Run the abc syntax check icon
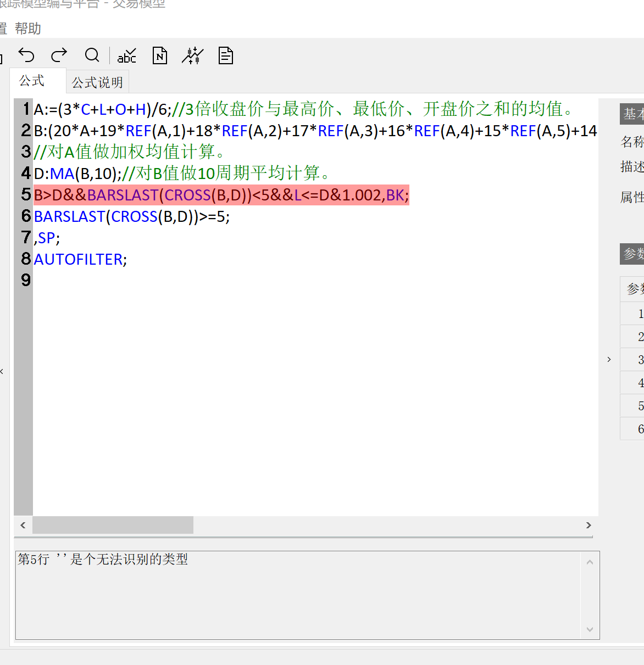Screen dimensions: 644x665 pos(127,55)
